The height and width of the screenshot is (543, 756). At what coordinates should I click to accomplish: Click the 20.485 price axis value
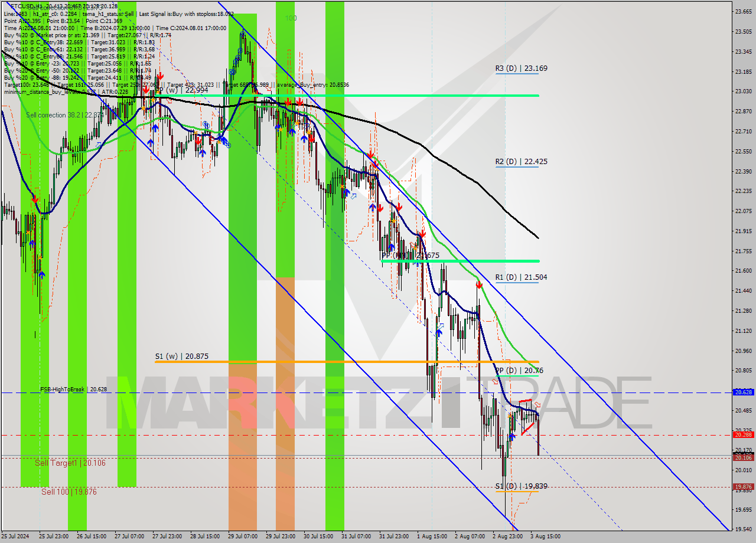pyautogui.click(x=743, y=410)
